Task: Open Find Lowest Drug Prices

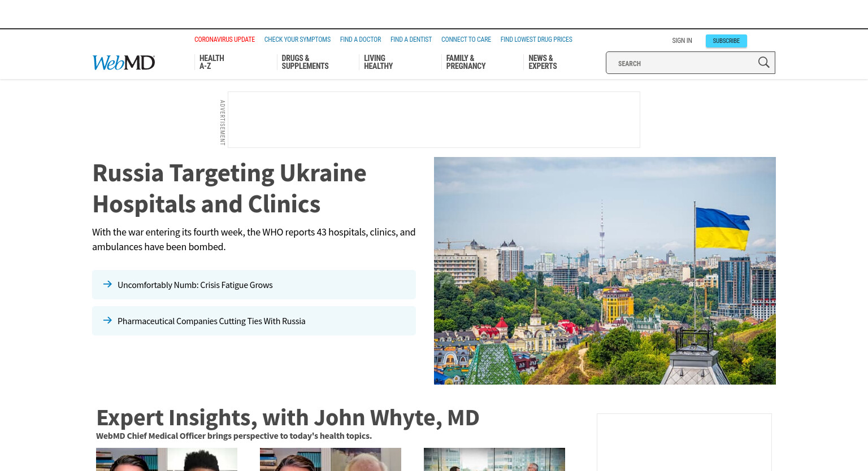Action: pyautogui.click(x=536, y=40)
